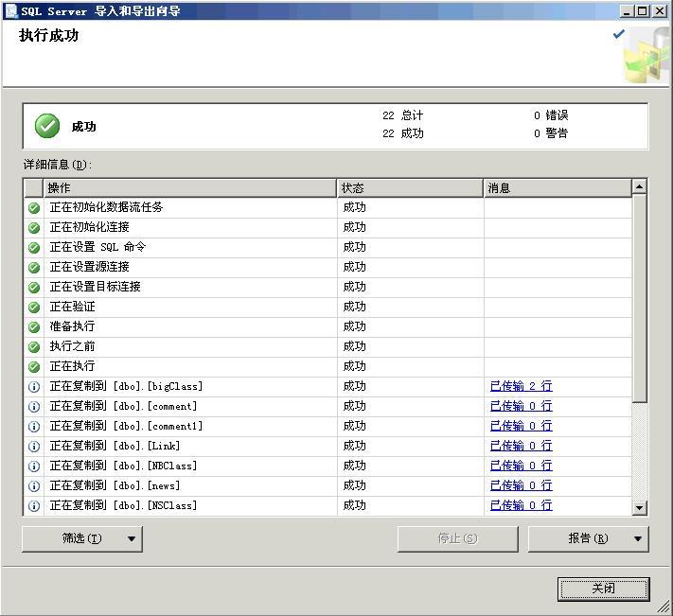Image resolution: width=673 pixels, height=616 pixels.
Task: Sort by the 操作 column header
Action: click(189, 187)
